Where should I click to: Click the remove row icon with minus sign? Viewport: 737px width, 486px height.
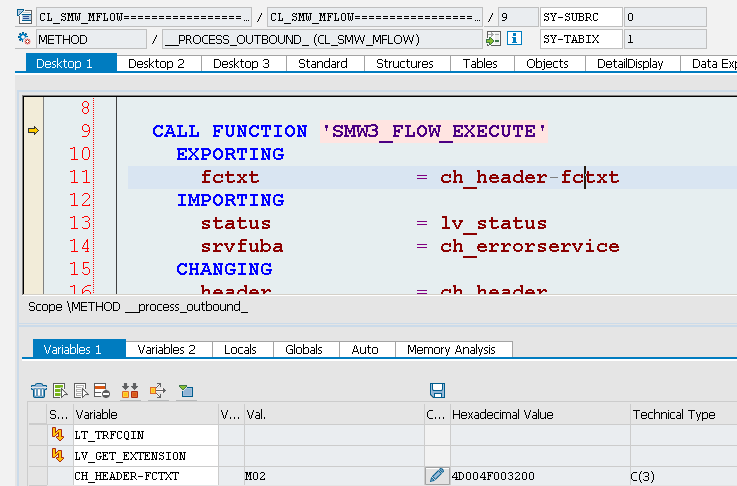pos(102,391)
